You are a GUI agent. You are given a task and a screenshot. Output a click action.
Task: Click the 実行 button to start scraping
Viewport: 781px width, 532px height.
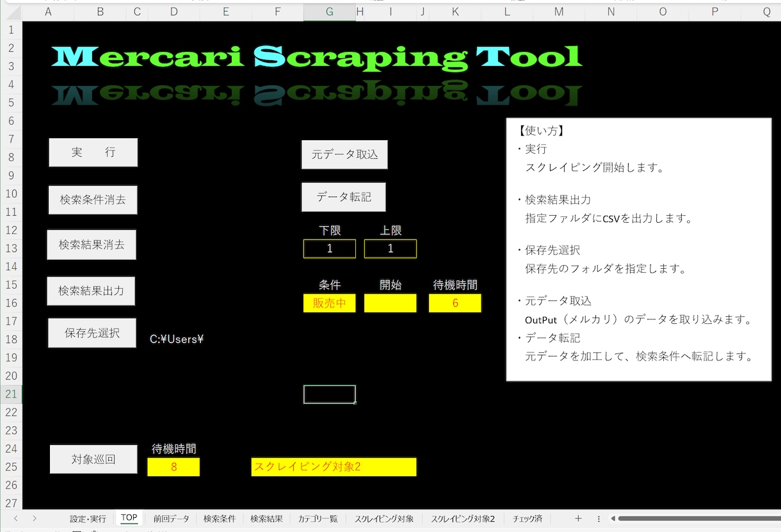pos(93,152)
